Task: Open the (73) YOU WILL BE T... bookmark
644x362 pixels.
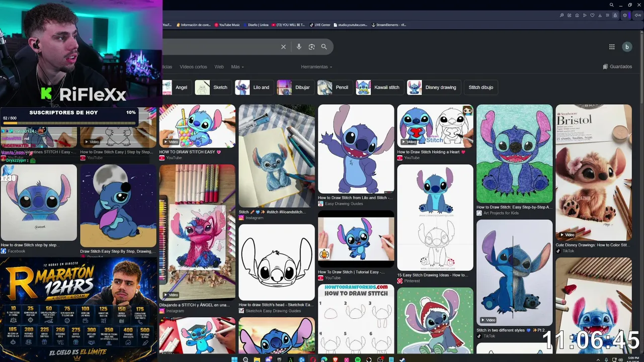Action: [x=288, y=25]
